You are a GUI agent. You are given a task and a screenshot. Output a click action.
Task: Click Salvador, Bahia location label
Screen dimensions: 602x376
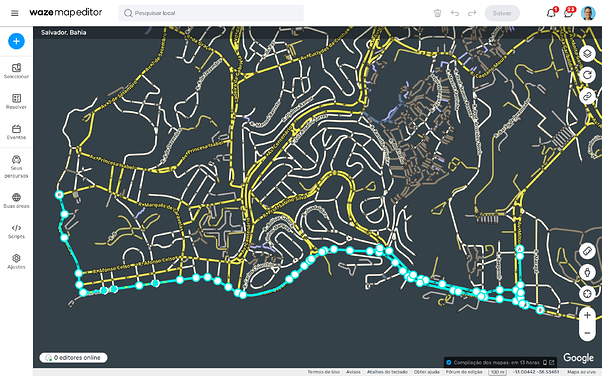63,33
